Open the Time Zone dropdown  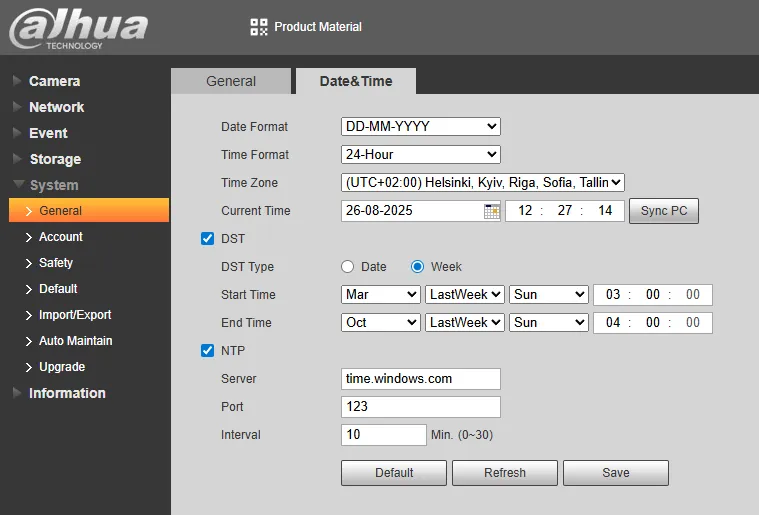[483, 182]
